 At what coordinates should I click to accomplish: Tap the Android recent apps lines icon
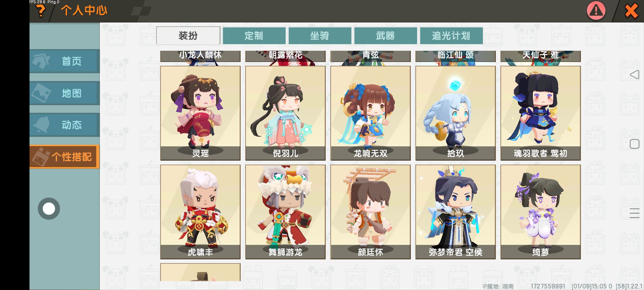[x=634, y=213]
